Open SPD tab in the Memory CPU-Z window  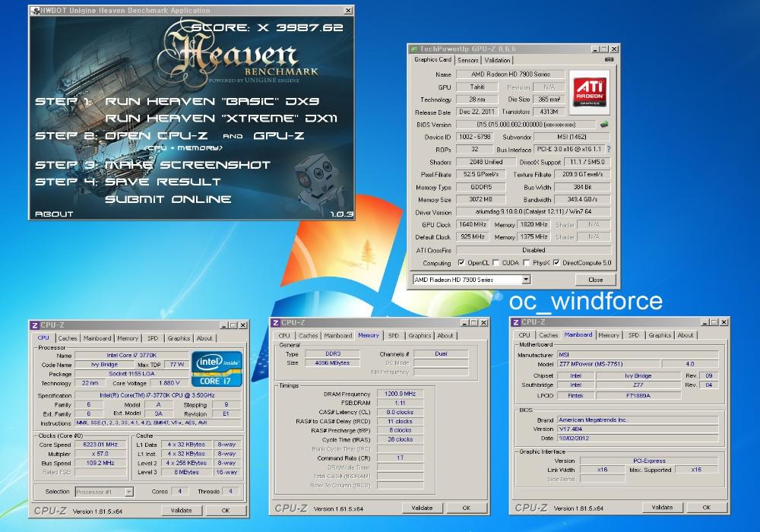click(394, 335)
